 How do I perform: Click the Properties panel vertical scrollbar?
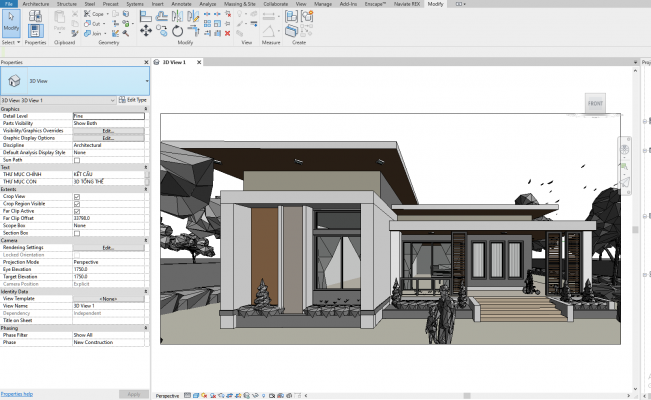tap(147, 180)
